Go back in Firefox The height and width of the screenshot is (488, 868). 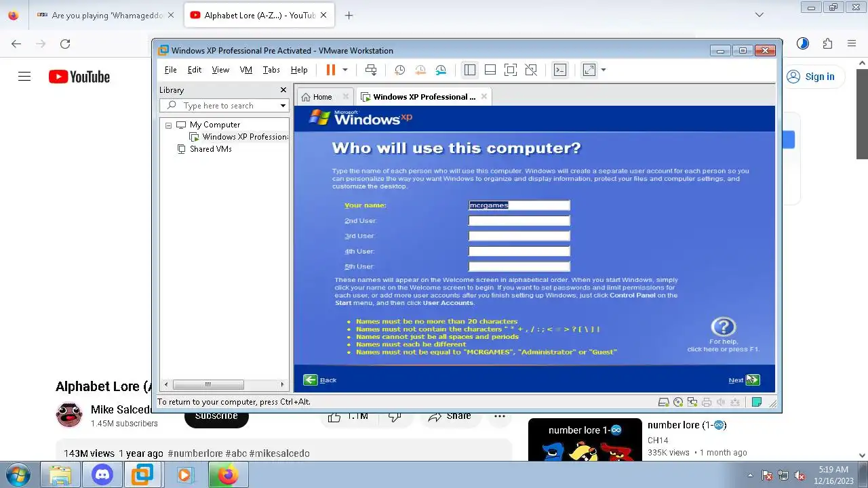point(16,43)
